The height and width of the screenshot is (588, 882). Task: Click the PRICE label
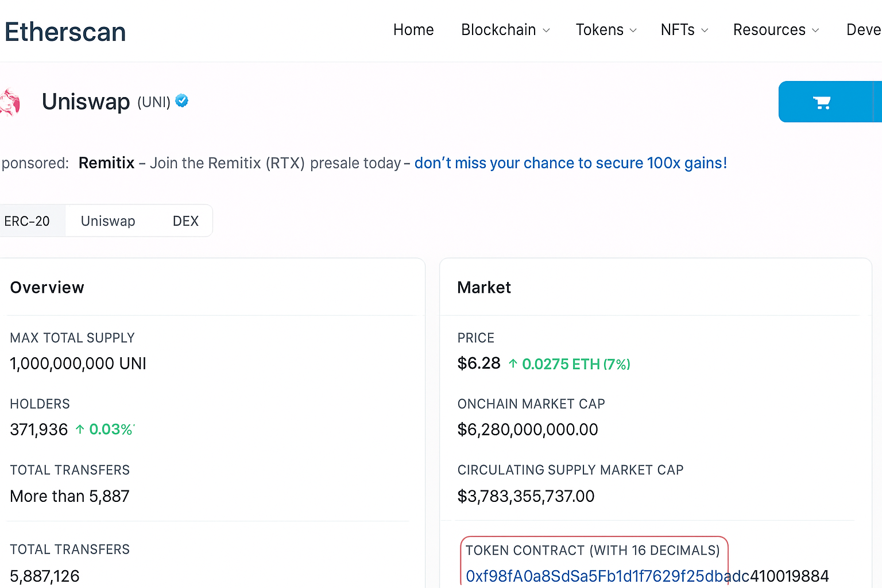[x=476, y=338]
